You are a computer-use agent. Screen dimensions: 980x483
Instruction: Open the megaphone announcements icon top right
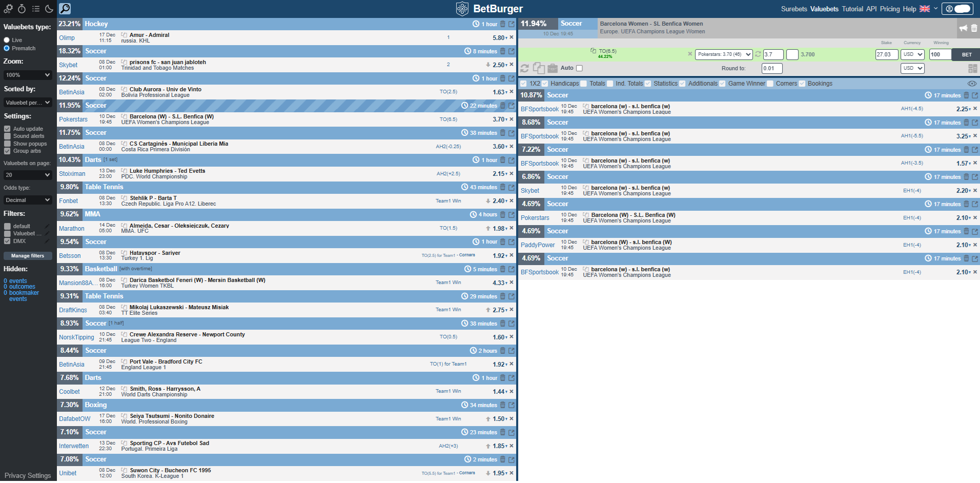963,29
